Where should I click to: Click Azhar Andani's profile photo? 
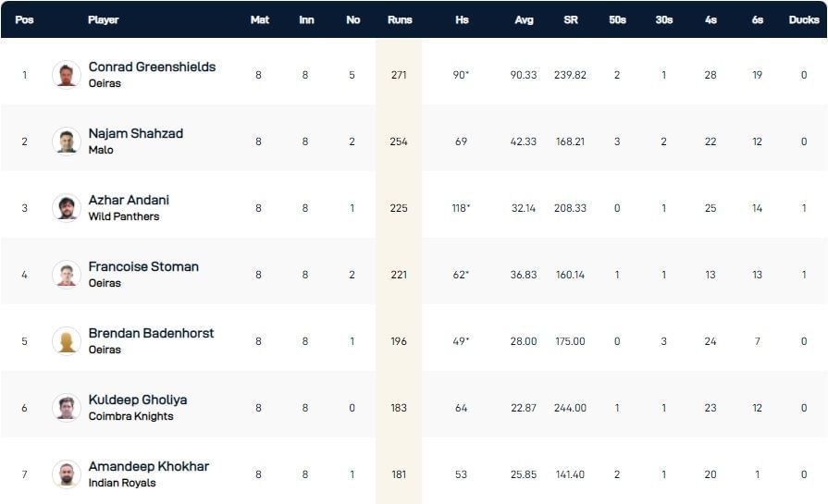click(67, 208)
